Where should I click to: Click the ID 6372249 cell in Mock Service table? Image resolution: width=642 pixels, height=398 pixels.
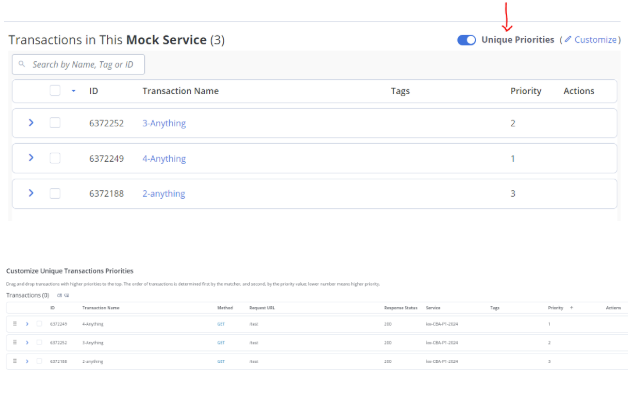(x=106, y=158)
